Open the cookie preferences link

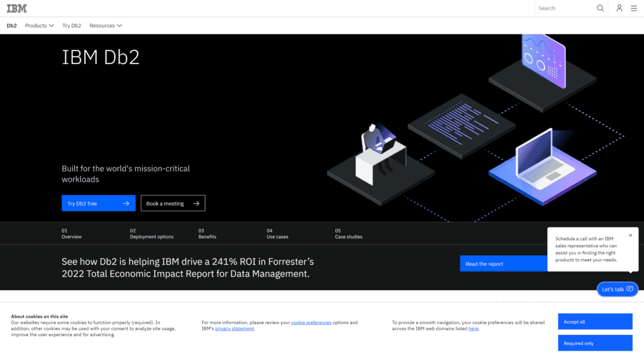click(x=311, y=322)
